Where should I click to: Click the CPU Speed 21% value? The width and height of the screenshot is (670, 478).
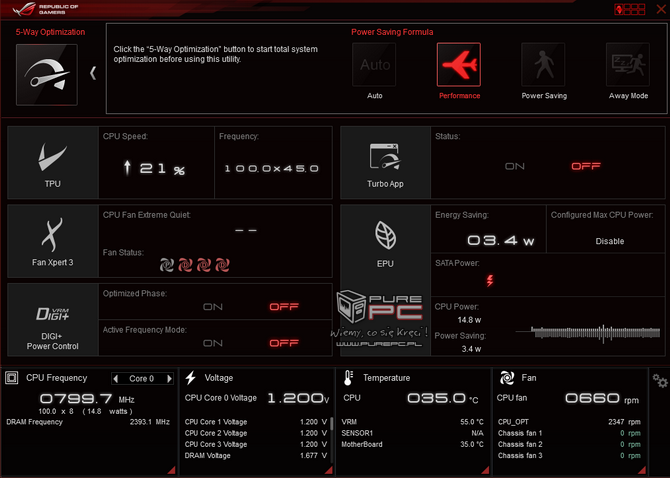click(x=154, y=168)
